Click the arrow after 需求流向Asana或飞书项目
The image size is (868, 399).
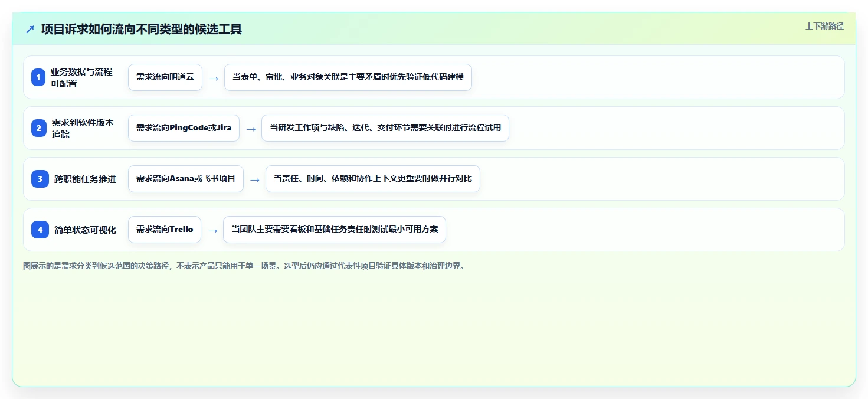pos(255,179)
